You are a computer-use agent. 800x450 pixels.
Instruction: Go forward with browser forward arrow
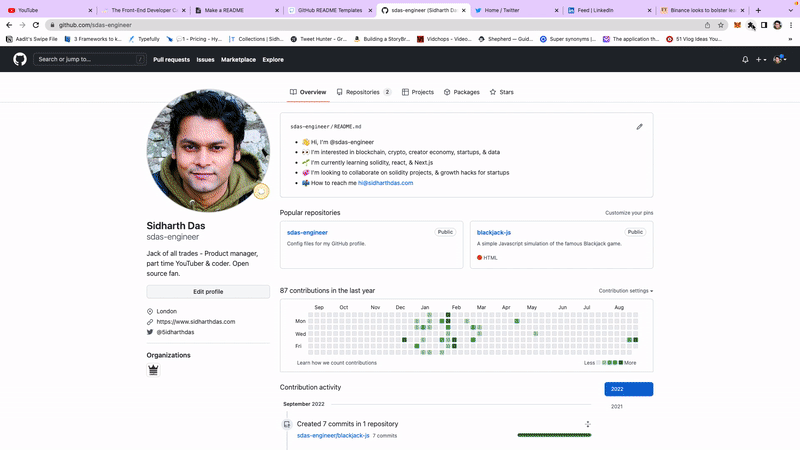coord(22,24)
